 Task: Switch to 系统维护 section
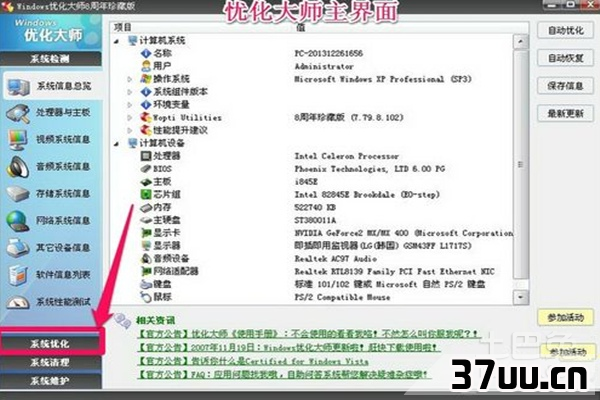click(51, 381)
